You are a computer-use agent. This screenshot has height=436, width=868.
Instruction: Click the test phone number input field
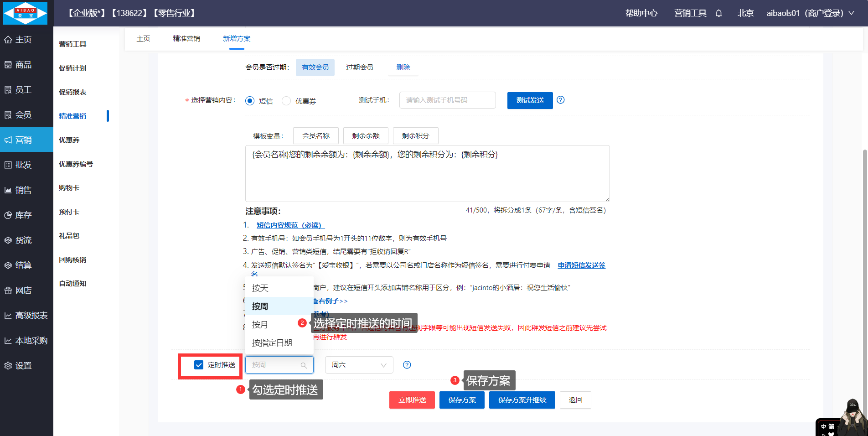(x=447, y=100)
